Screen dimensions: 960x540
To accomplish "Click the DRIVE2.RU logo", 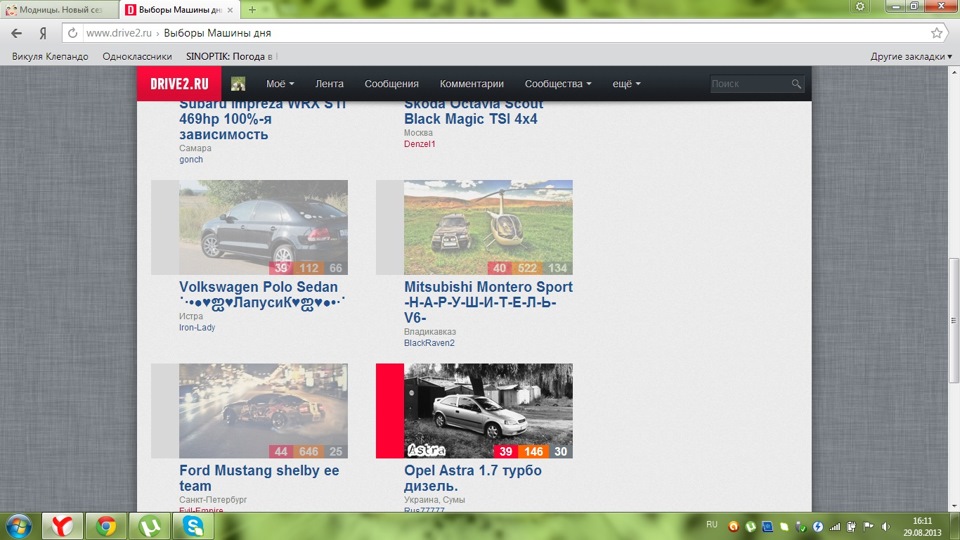I will (x=179, y=84).
